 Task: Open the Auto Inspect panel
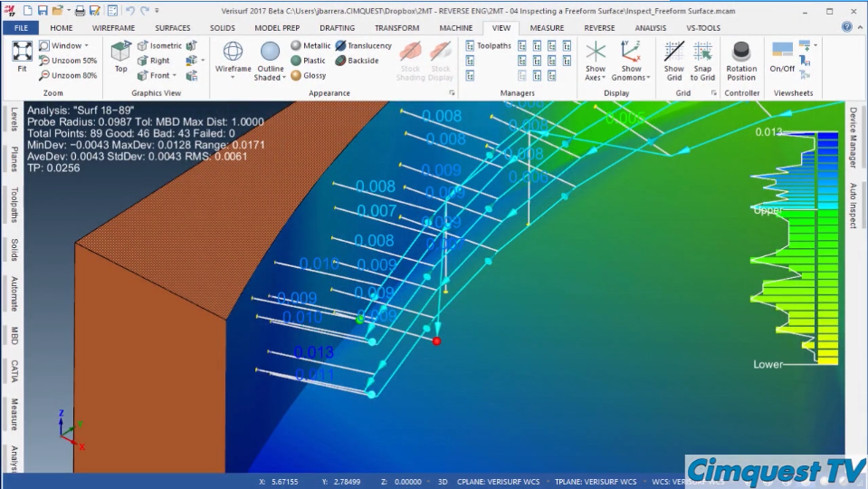[853, 206]
